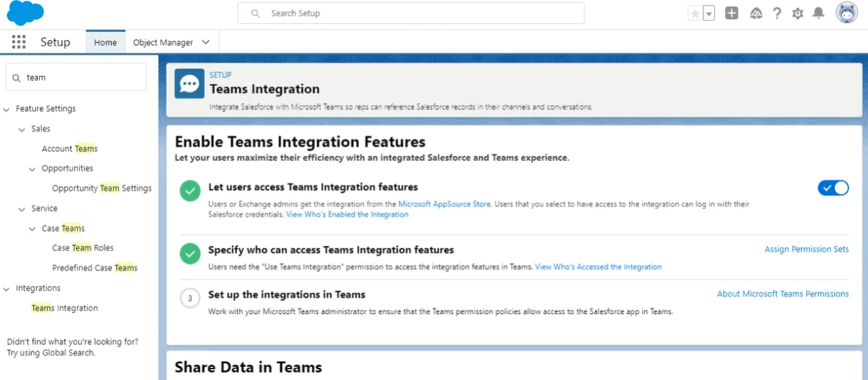Open the Help question mark icon
868x380 pixels.
(x=777, y=13)
